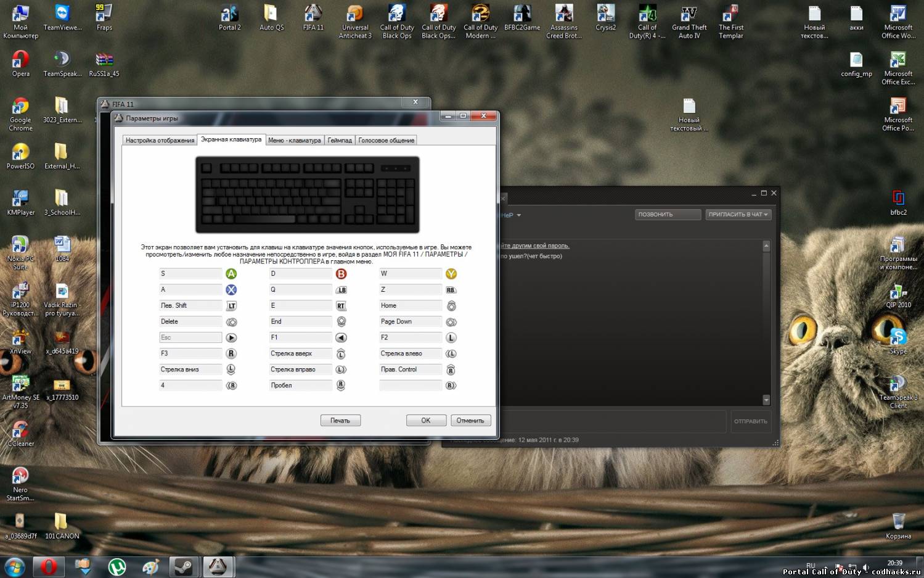Click the key field containing Пробел
Screen dimensions: 924x578
pos(300,386)
